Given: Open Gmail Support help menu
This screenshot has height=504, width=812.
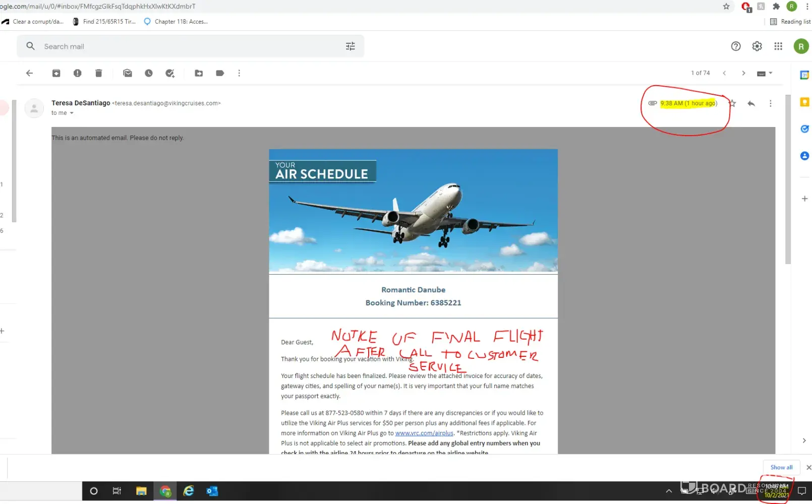Looking at the screenshot, I should pos(736,46).
